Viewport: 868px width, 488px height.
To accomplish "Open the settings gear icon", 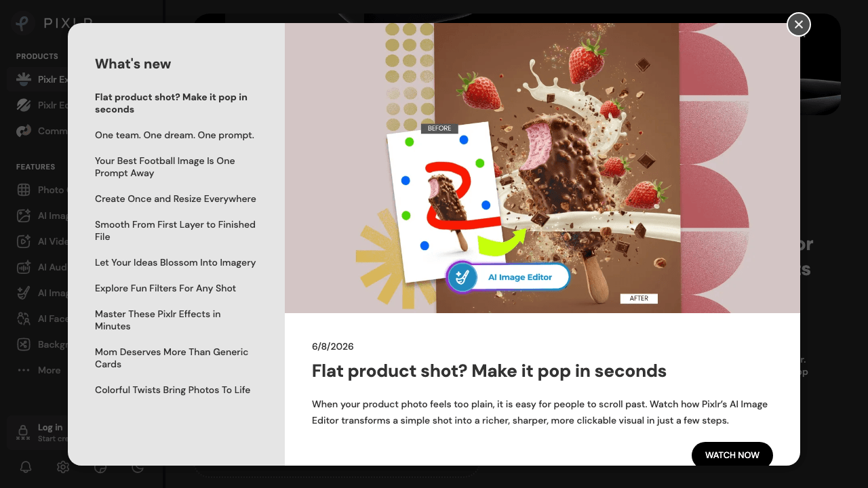I will pos(63,467).
